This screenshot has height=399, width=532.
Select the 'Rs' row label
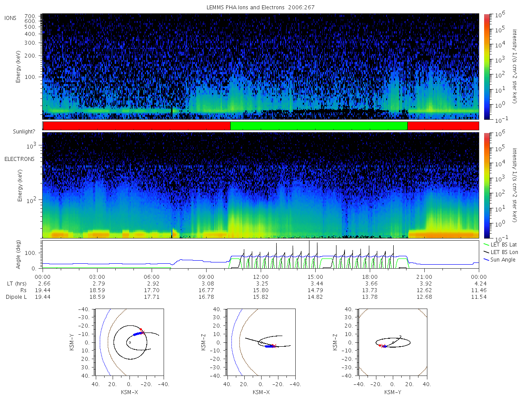coord(23,290)
